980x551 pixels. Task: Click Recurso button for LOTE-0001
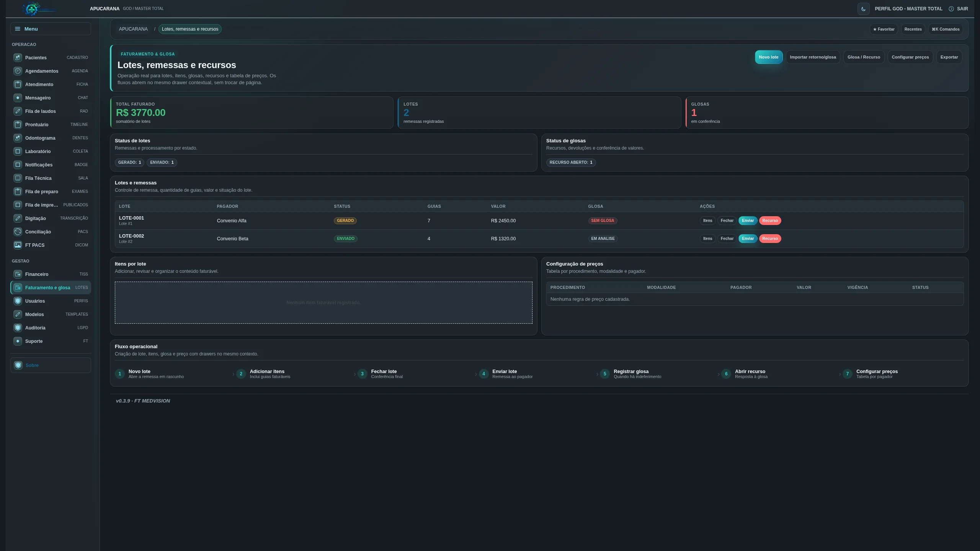click(770, 221)
